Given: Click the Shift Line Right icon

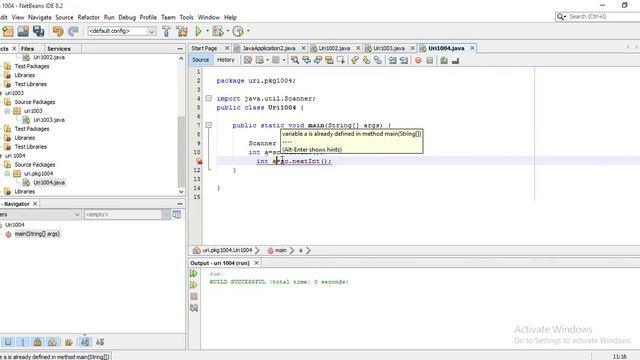Looking at the screenshot, I should (x=404, y=60).
